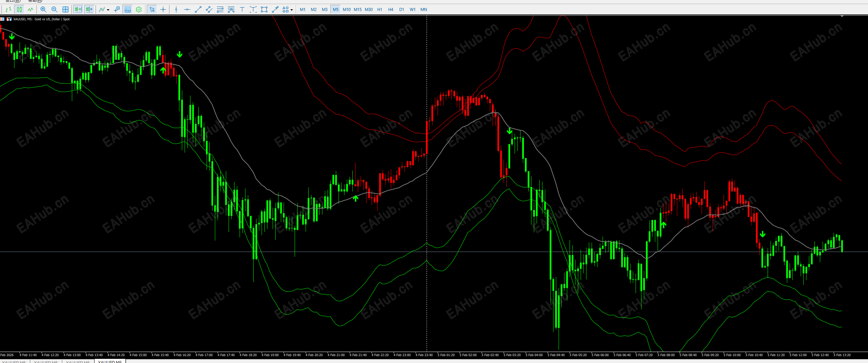Select the trendline drawing tool
The image size is (868, 363).
click(x=198, y=10)
